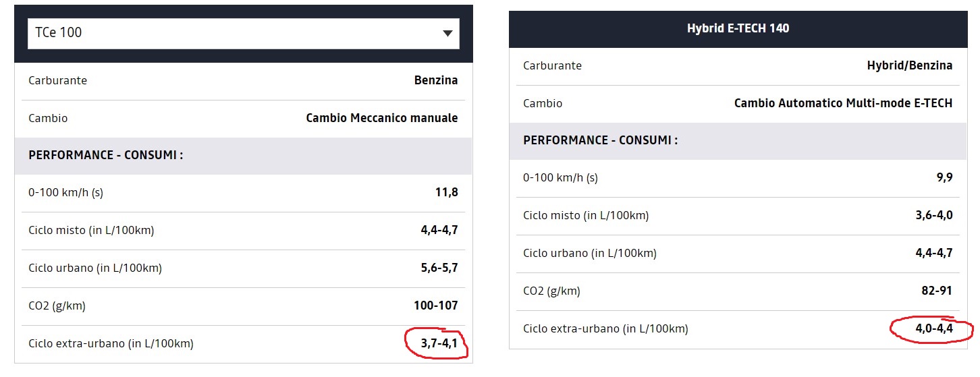
Task: Click the Cambio Meccanico manuale text
Action: pos(381,118)
